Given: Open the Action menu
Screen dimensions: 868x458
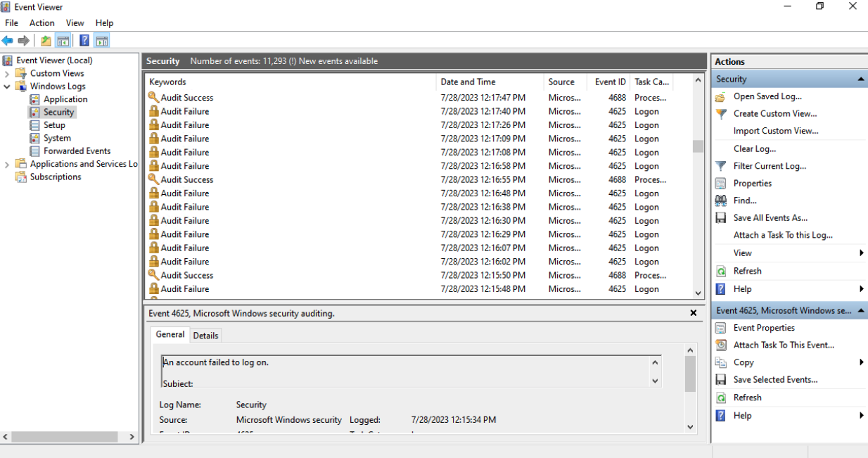Looking at the screenshot, I should click(42, 23).
